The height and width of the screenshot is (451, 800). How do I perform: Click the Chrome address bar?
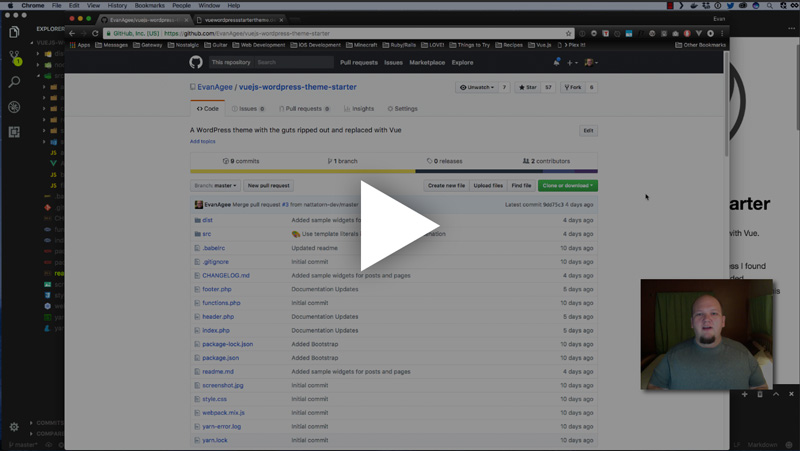click(337, 34)
